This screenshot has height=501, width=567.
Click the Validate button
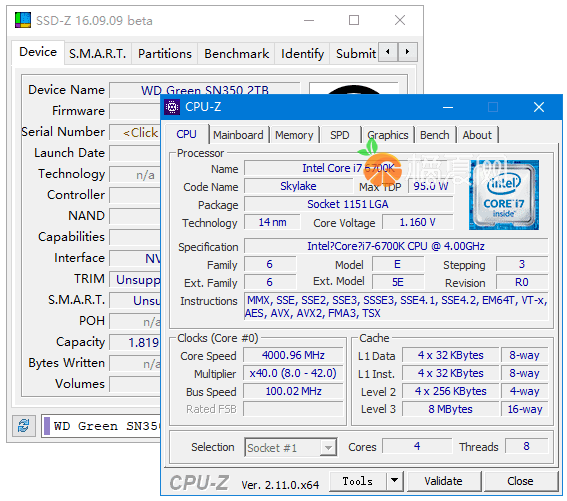tap(443, 481)
